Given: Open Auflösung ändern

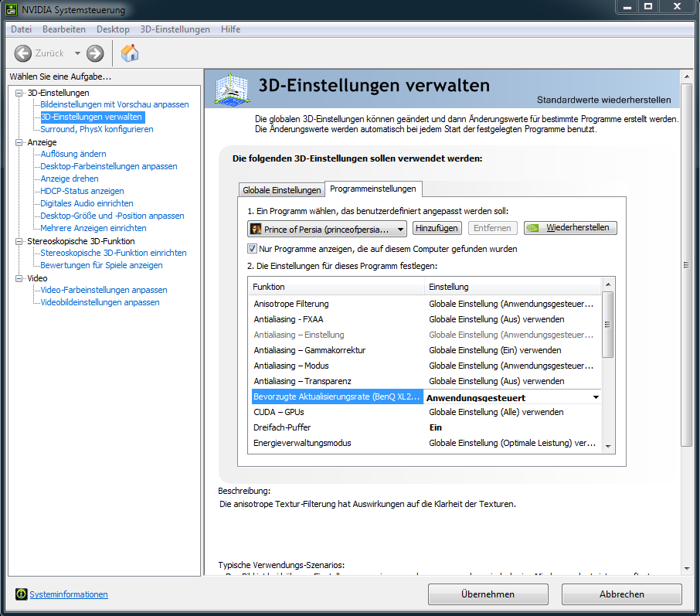Looking at the screenshot, I should point(73,154).
